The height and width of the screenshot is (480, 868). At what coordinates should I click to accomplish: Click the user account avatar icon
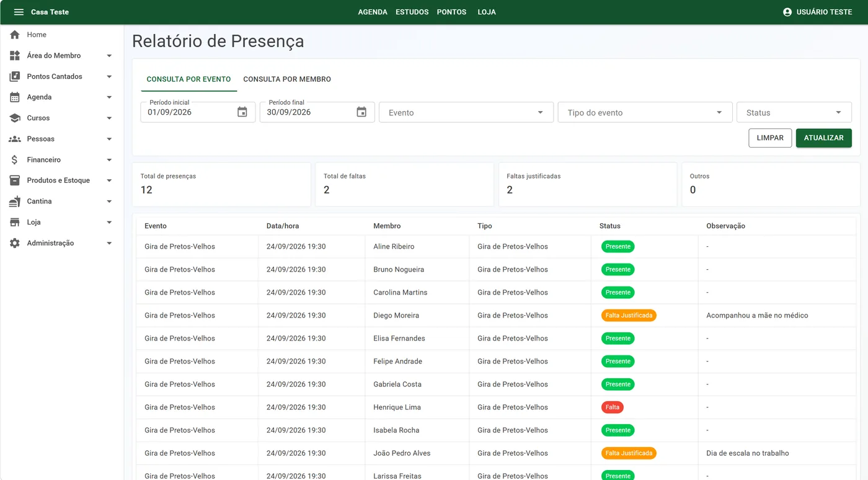point(787,12)
